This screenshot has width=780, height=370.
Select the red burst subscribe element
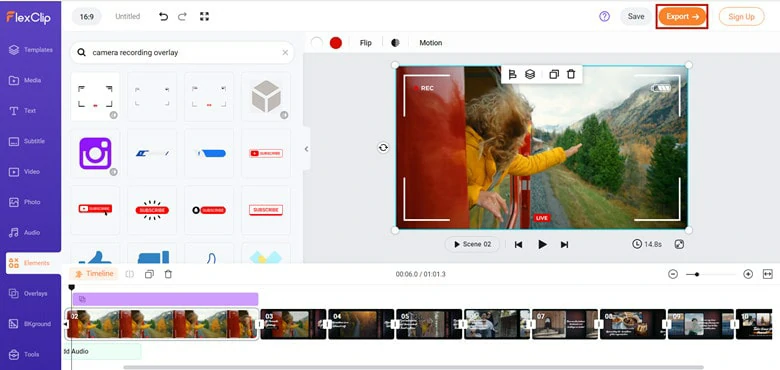coord(152,210)
